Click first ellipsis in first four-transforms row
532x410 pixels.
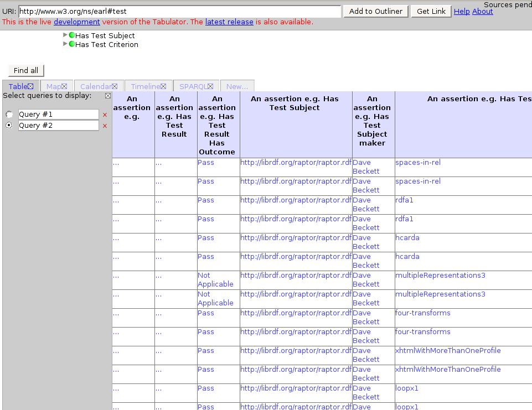(x=116, y=314)
